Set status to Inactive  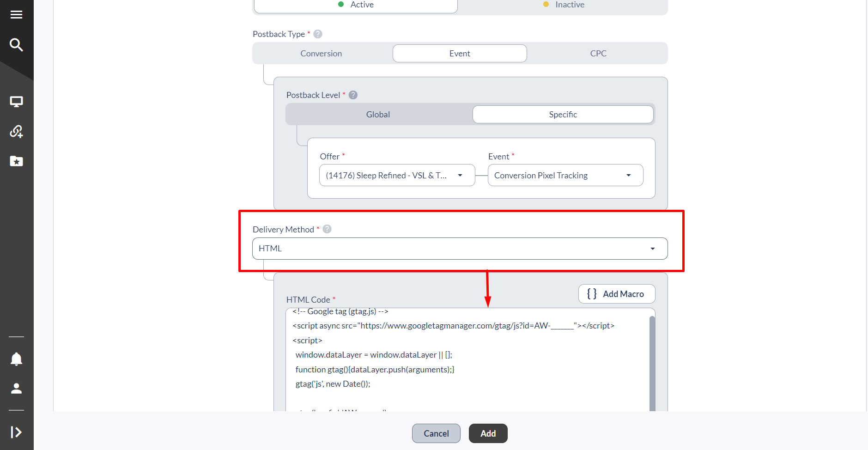click(x=564, y=5)
